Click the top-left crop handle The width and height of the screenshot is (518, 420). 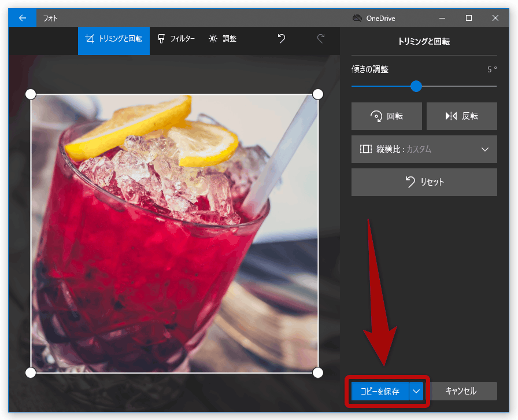(x=31, y=94)
